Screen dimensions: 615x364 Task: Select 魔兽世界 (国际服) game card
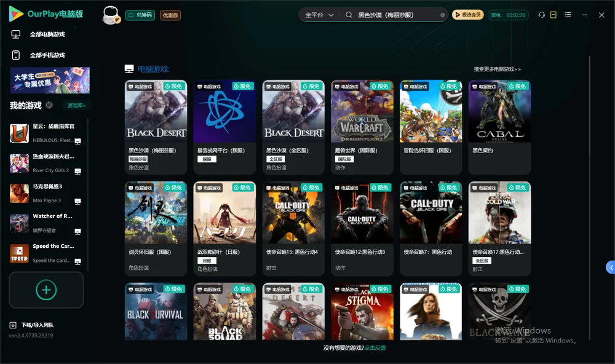[x=362, y=127]
